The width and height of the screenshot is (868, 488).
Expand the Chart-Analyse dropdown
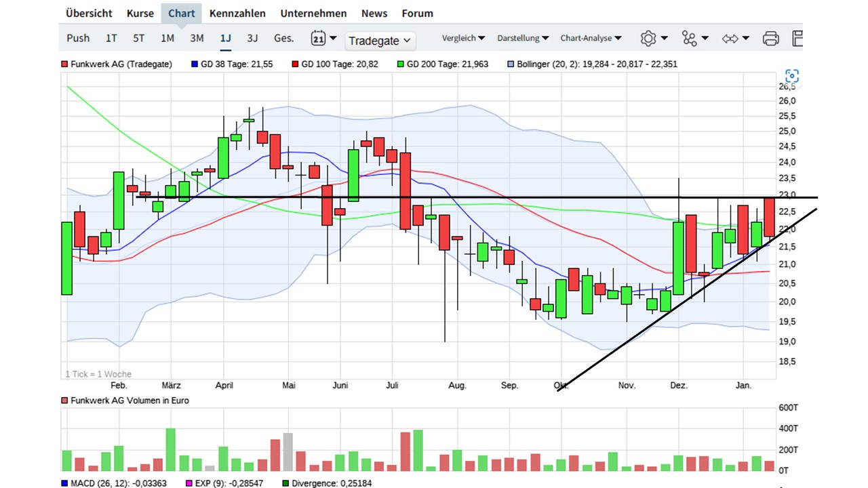(592, 39)
